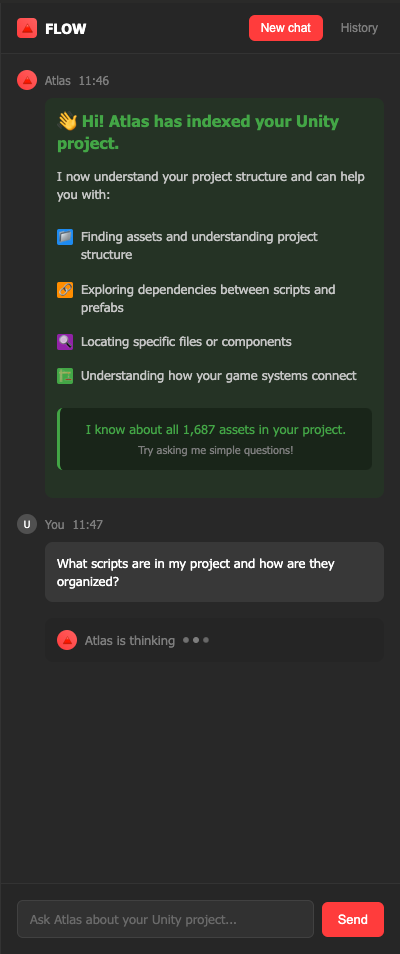Click the 1,687 assets callout box
The width and height of the screenshot is (400, 954).
[215, 439]
